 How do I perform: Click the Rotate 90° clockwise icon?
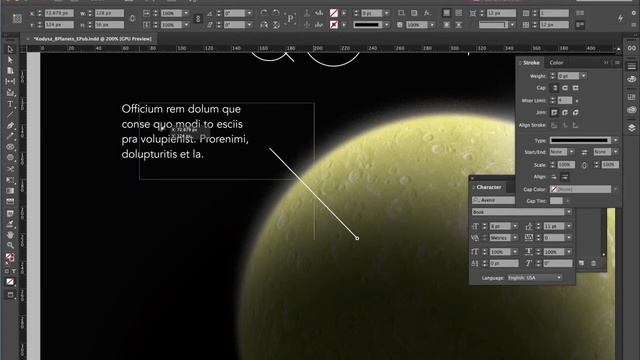(264, 13)
